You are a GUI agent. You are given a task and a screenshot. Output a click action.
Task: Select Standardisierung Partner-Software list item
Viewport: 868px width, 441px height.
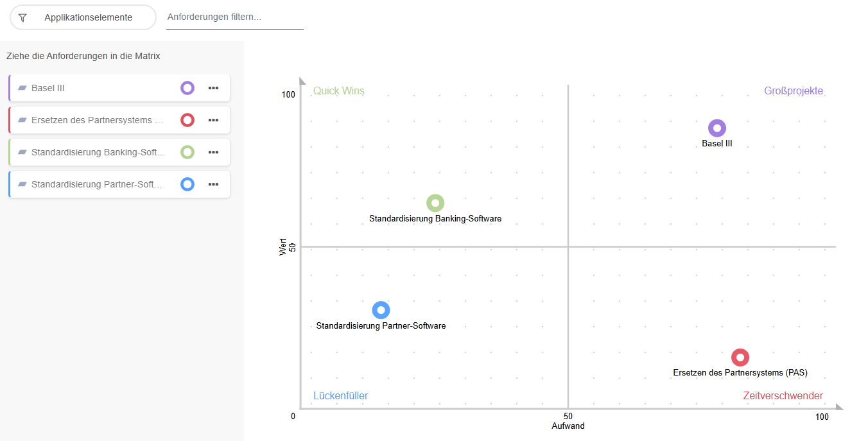point(96,184)
